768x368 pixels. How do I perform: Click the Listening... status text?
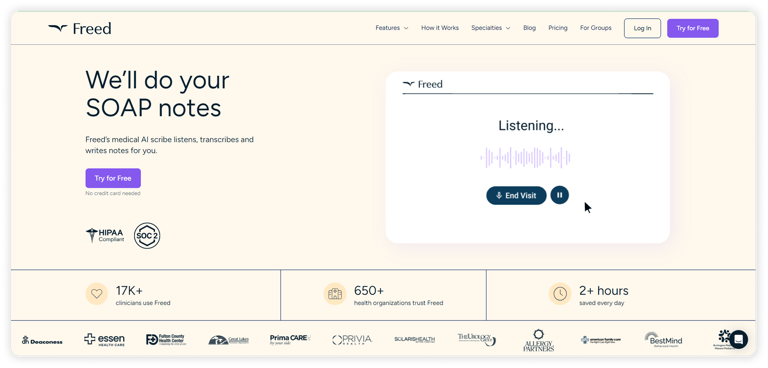[531, 126]
